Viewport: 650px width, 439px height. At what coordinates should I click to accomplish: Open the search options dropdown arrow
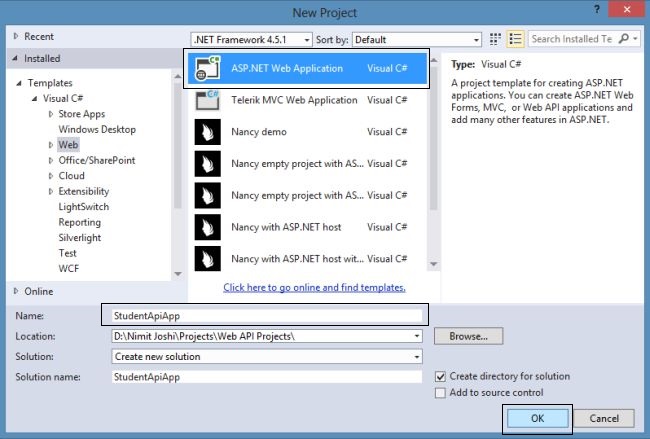[635, 39]
